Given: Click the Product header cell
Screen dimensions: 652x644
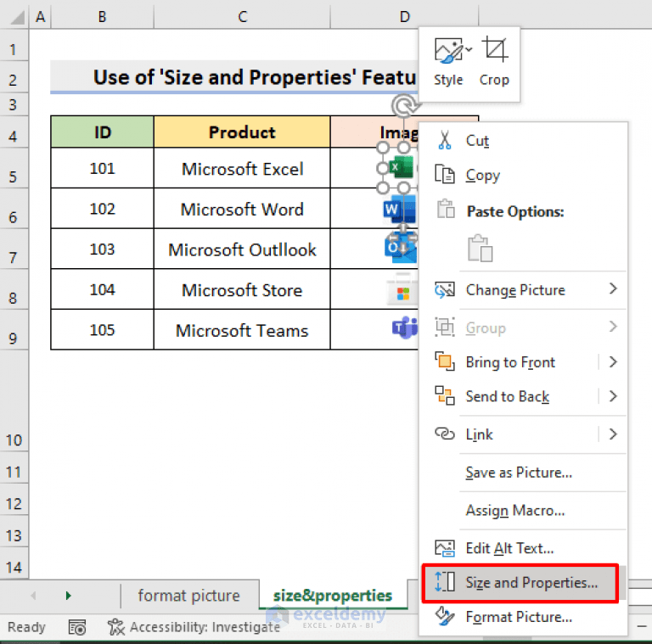Looking at the screenshot, I should point(242,132).
